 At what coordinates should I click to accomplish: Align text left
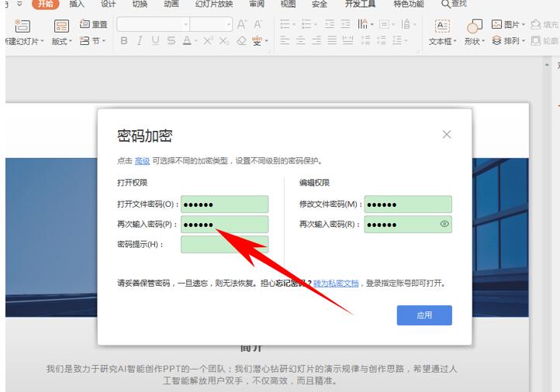[x=285, y=40]
